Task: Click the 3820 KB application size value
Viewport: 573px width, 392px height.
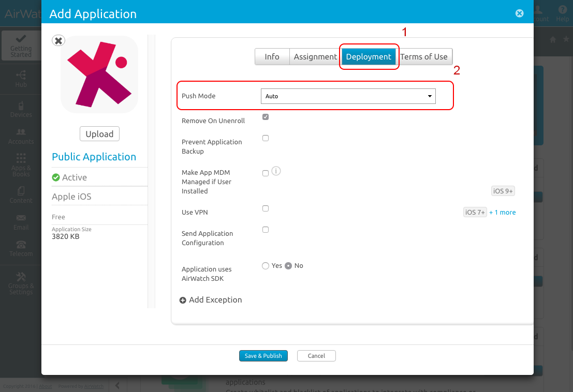Action: point(65,236)
